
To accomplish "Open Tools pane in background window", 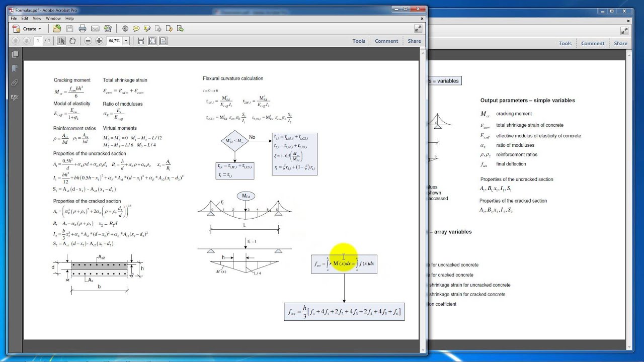I will (565, 43).
